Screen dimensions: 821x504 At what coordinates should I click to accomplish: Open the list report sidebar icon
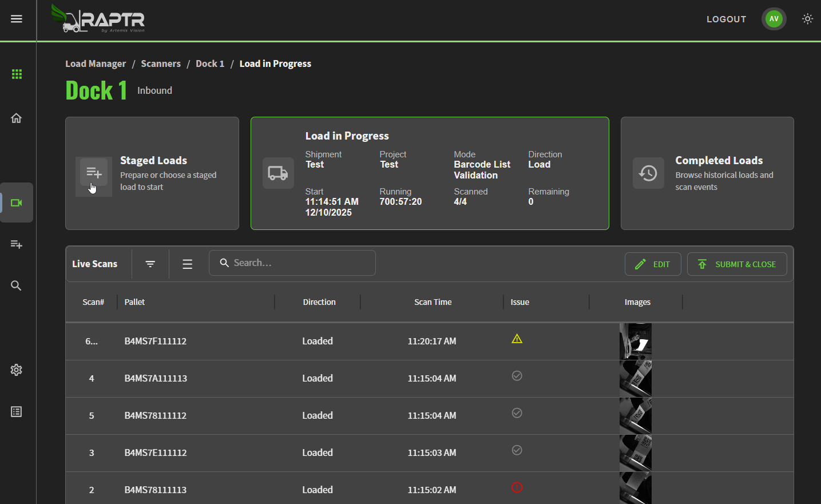[17, 412]
